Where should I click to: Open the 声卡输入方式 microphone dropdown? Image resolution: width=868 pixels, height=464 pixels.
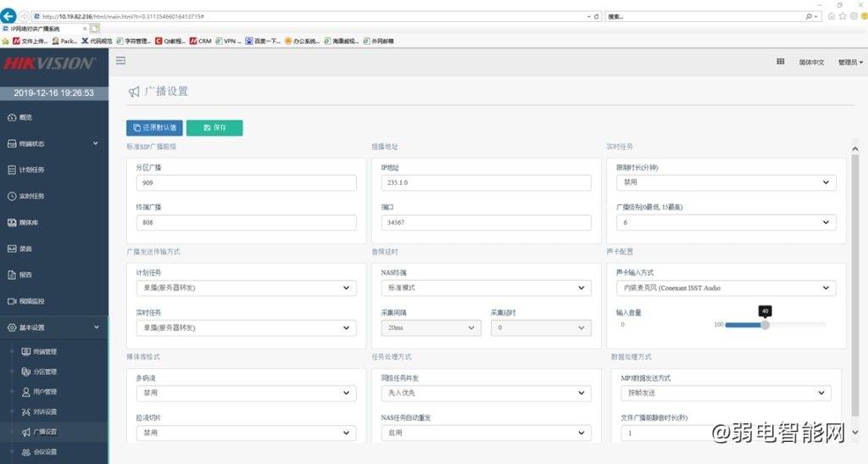pyautogui.click(x=726, y=288)
